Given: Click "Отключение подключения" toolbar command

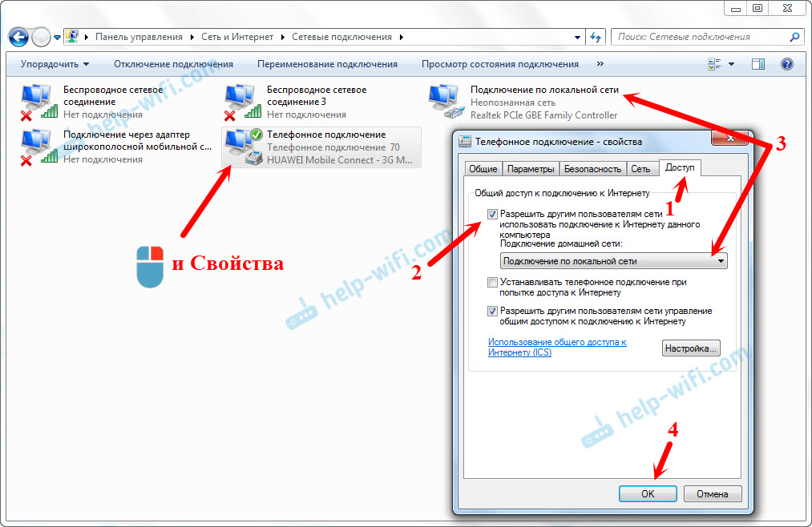Looking at the screenshot, I should (173, 64).
